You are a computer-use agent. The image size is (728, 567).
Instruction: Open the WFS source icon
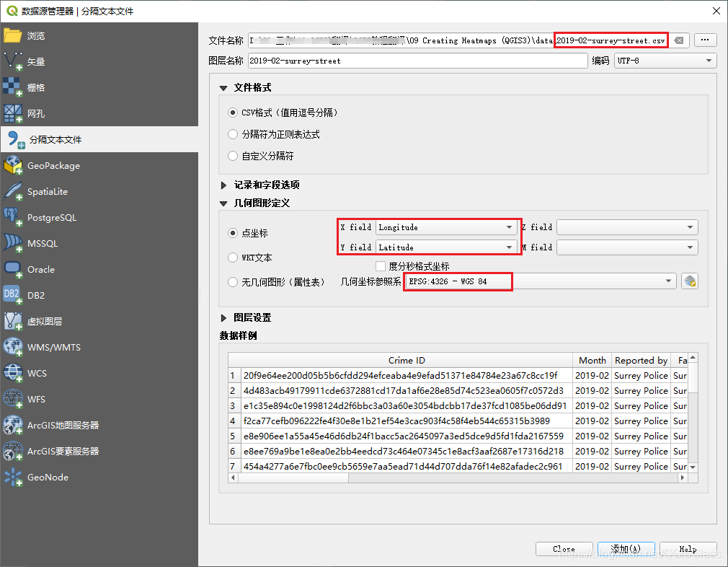12,399
